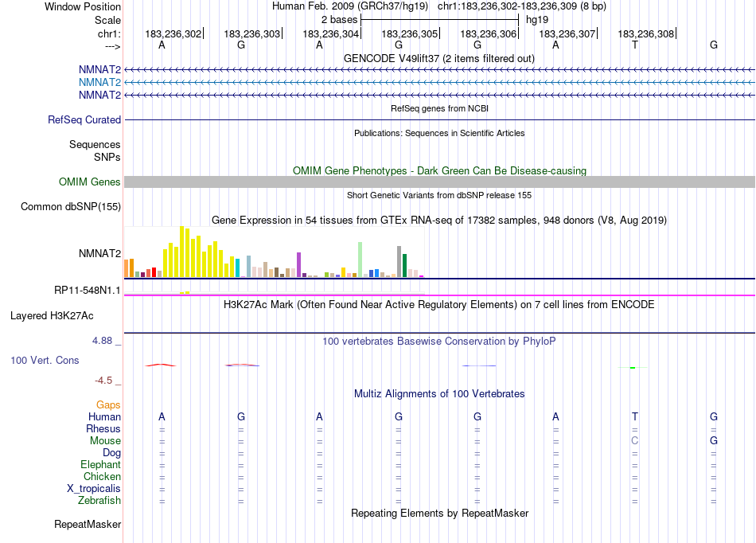Open OMIM Gene Phenotypes track title
Screen dimensions: 756x543
[x=439, y=170]
